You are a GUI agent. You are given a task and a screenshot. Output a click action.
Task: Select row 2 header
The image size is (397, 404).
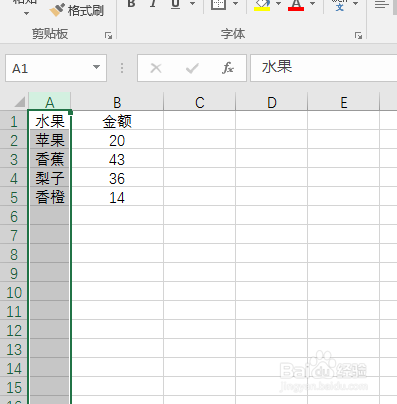tap(14, 140)
